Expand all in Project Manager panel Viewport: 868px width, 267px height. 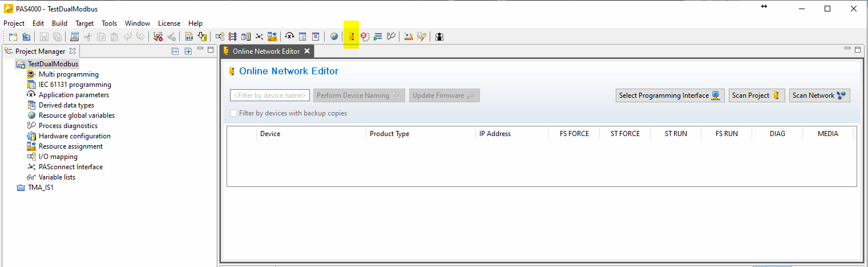pos(188,51)
